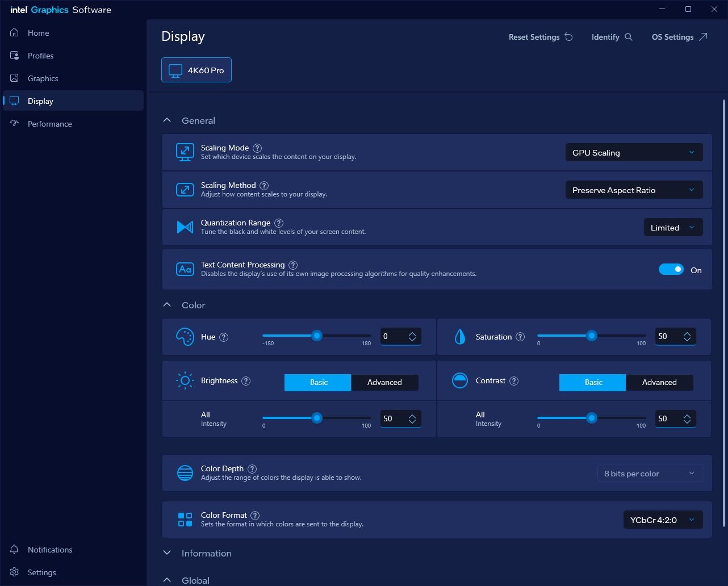
Task: Click the Hue help icon
Action: pos(224,337)
